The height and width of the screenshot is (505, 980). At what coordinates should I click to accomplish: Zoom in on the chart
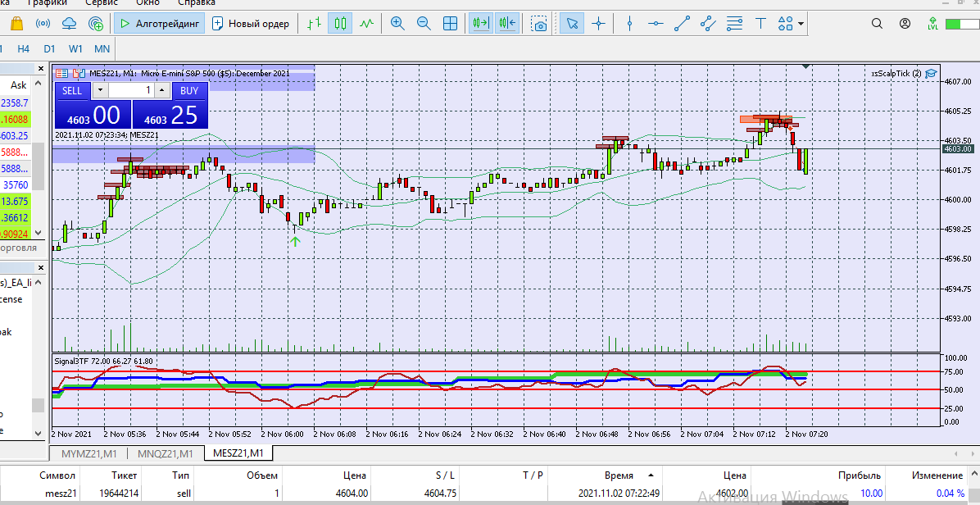[x=397, y=24]
